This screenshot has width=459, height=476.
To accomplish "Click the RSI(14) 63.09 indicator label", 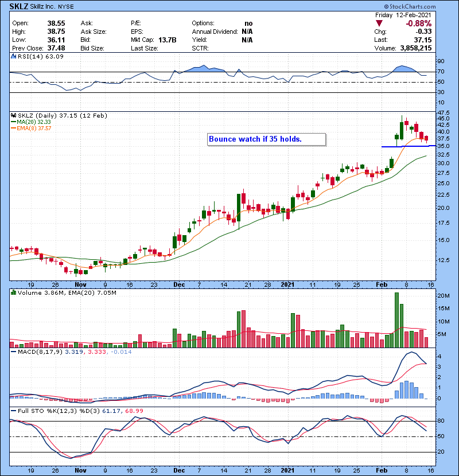I will tap(41, 56).
